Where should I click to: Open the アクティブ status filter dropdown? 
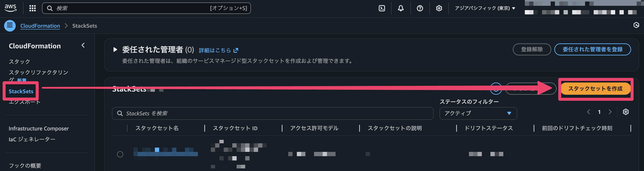coord(478,113)
